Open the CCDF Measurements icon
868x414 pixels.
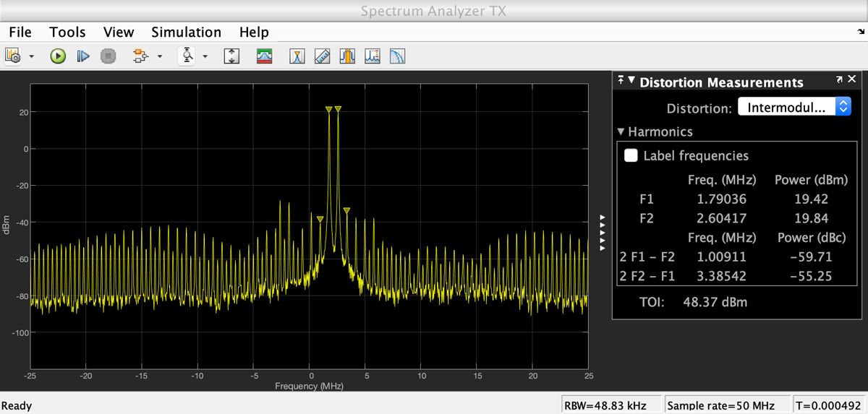coord(398,56)
